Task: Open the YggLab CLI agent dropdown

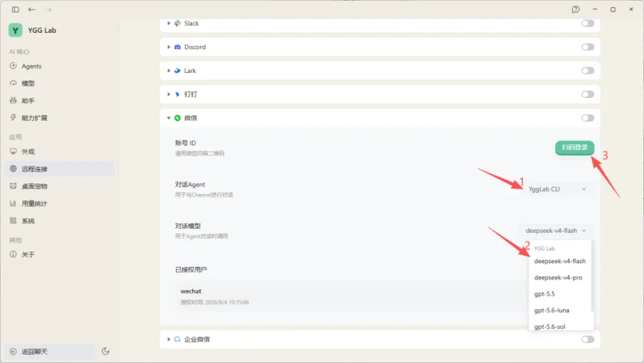Action: click(557, 189)
